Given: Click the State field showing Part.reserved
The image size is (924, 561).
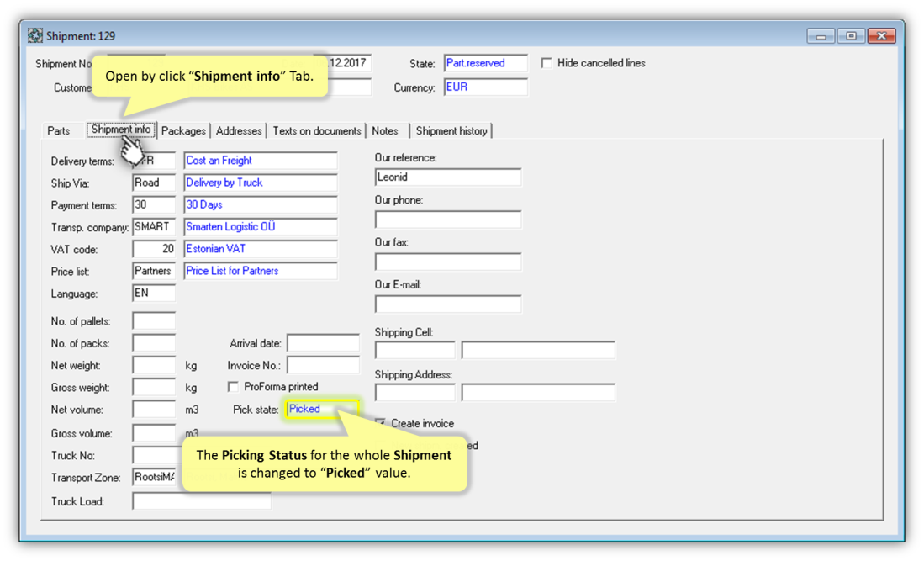Looking at the screenshot, I should (x=486, y=63).
